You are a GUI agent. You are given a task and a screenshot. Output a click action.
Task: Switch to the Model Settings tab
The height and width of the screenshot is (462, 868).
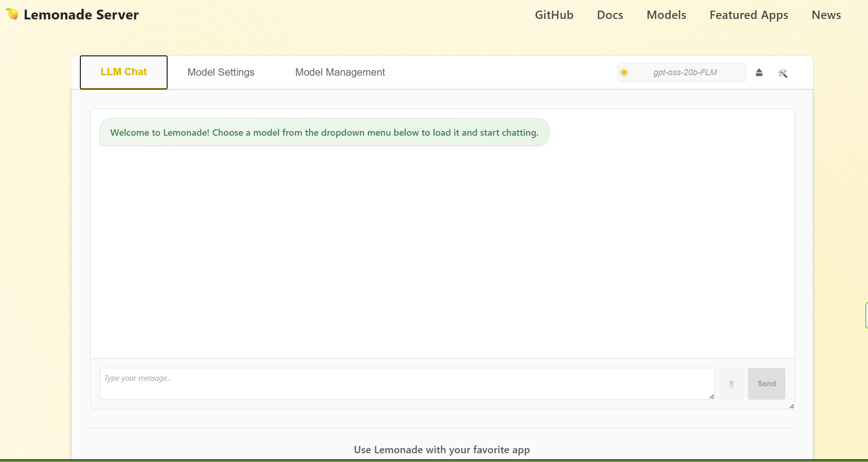click(x=221, y=72)
